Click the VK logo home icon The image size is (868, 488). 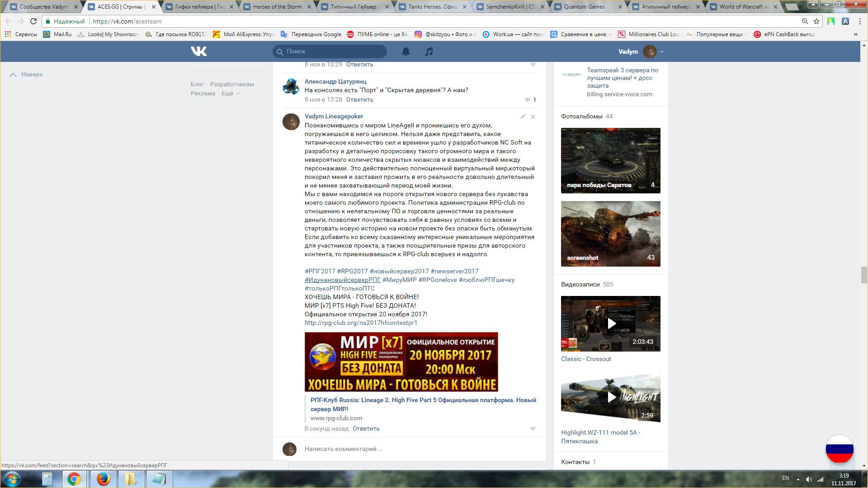[198, 52]
